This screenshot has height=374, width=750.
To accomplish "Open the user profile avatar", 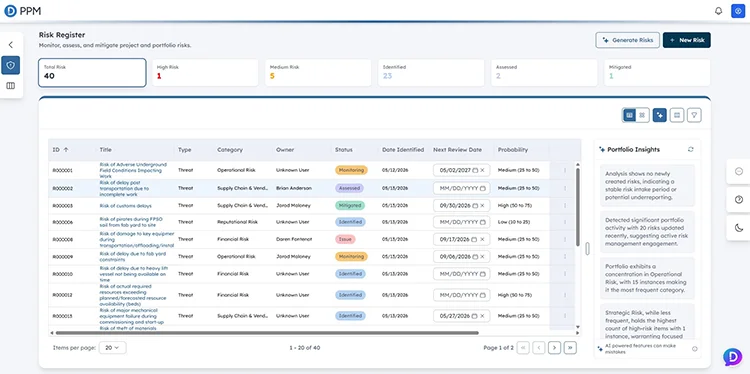I will [738, 11].
